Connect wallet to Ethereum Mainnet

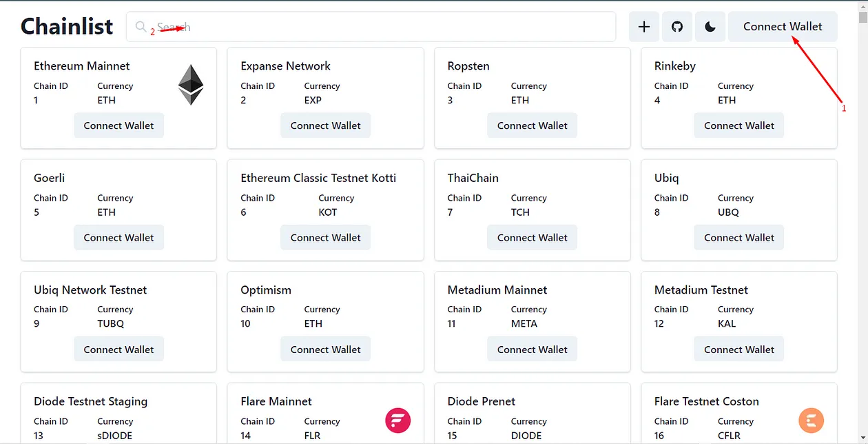(x=118, y=125)
